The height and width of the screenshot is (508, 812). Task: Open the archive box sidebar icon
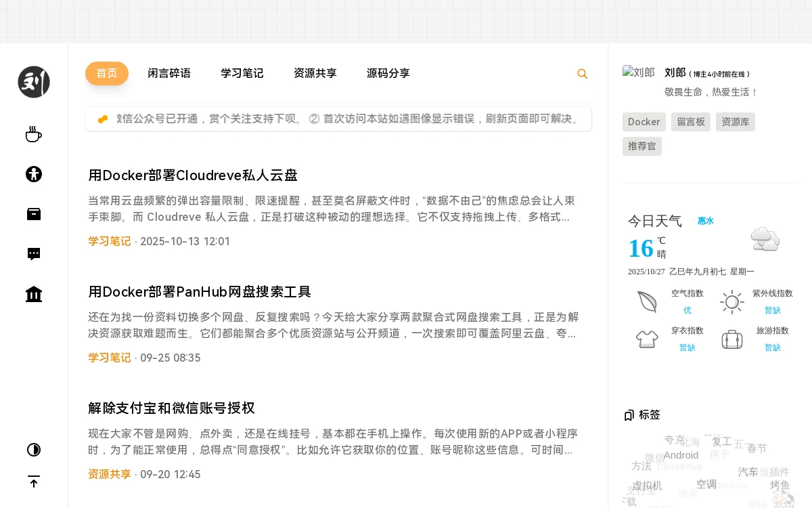[34, 214]
